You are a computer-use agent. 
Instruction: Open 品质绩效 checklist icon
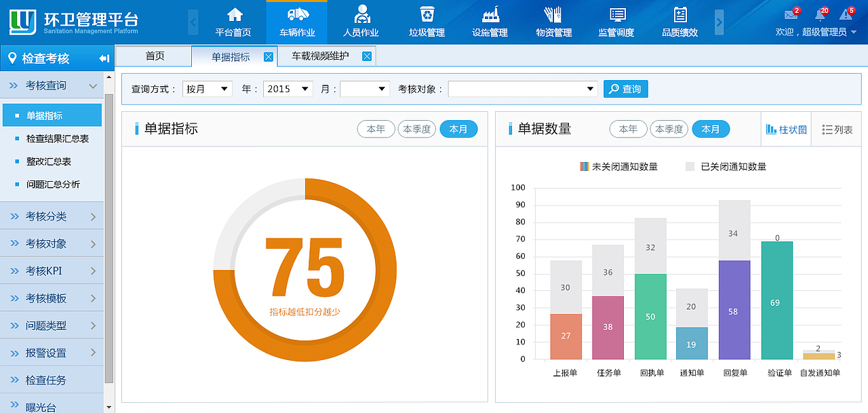[680, 14]
